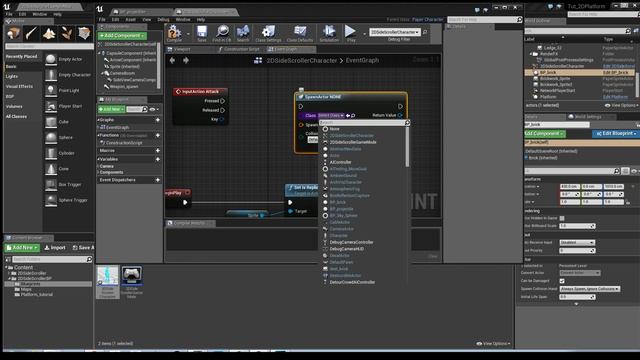640x360 pixels.
Task: Click browse-to-class magnifier on SpawnActor Class pin
Action: point(353,116)
